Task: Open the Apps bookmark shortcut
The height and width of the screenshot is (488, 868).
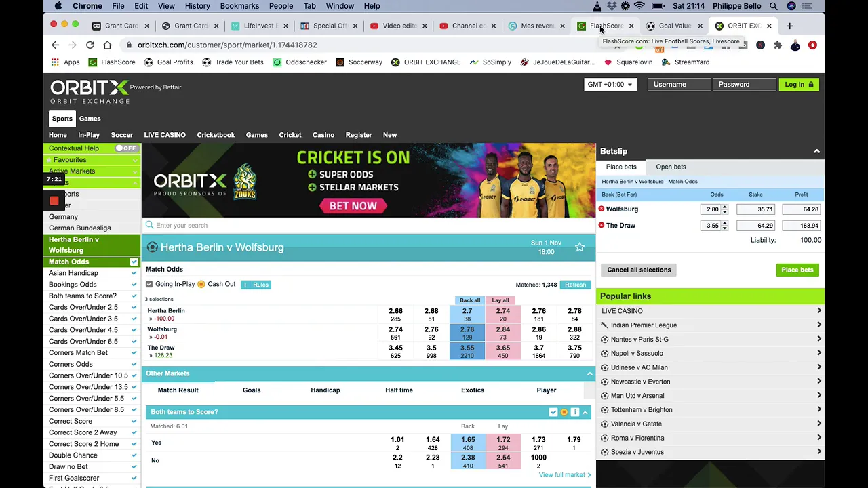Action: click(66, 62)
